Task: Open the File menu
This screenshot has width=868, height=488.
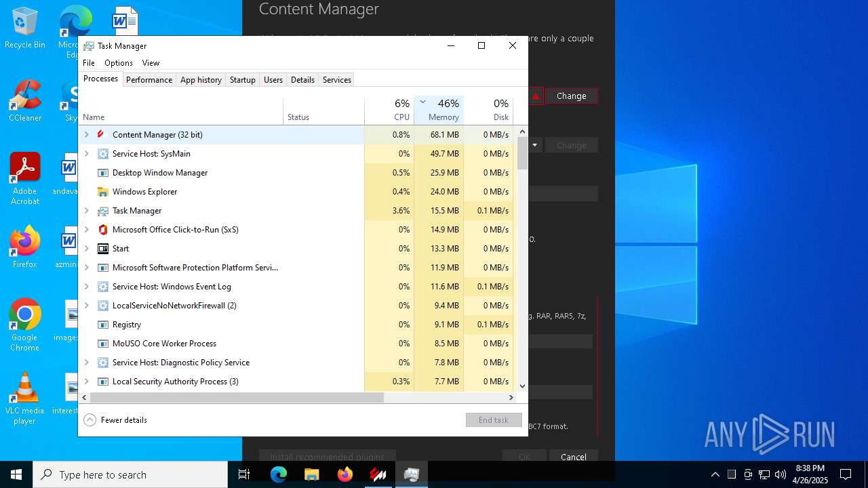Action: coord(89,63)
